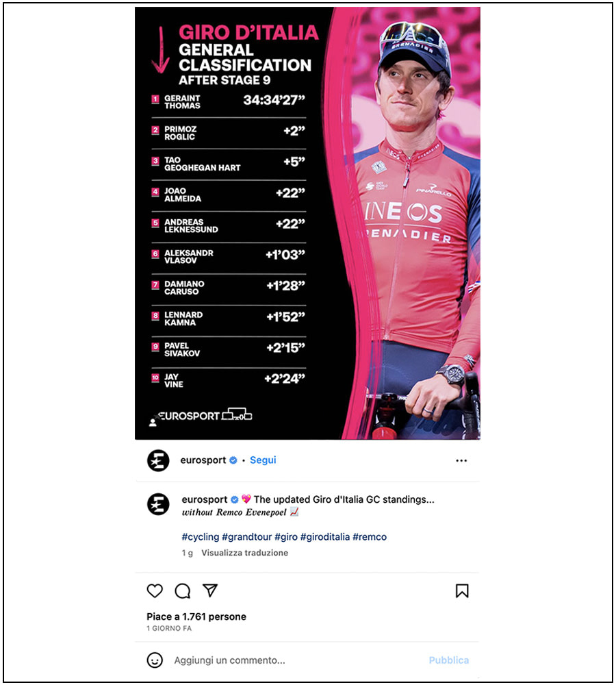
Task: Share the post via the paper plane icon
Action: [210, 590]
